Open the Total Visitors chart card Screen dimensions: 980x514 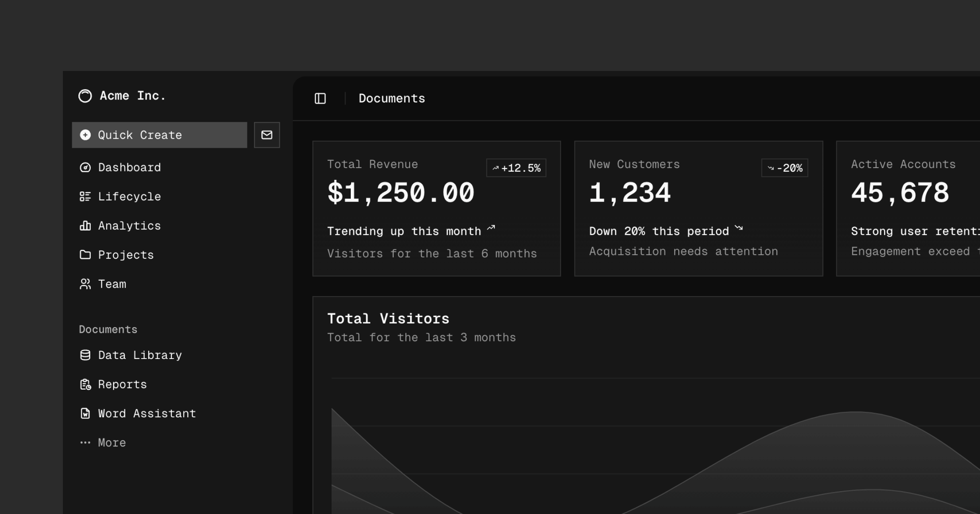pos(389,318)
